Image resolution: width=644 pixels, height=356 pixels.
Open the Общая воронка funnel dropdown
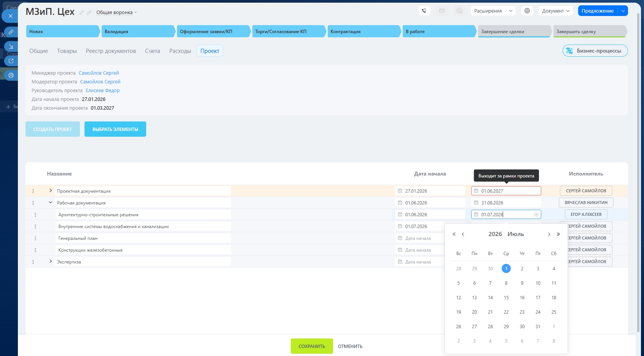(x=116, y=13)
